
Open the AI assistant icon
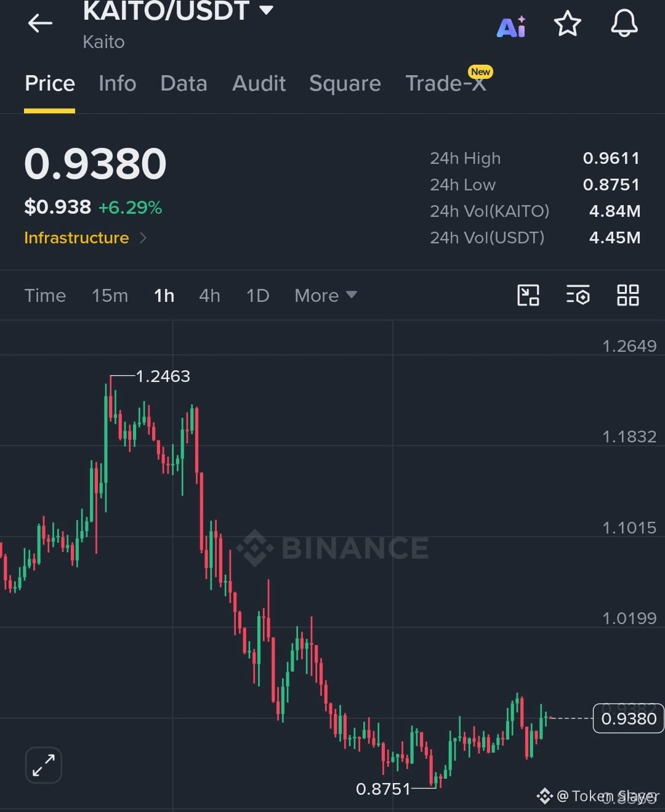click(511, 26)
